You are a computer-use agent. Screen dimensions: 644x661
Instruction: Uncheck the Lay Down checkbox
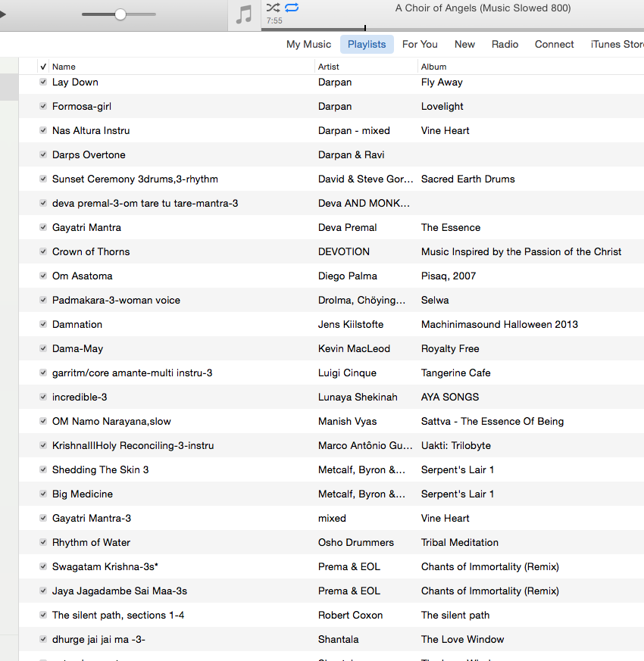[43, 82]
